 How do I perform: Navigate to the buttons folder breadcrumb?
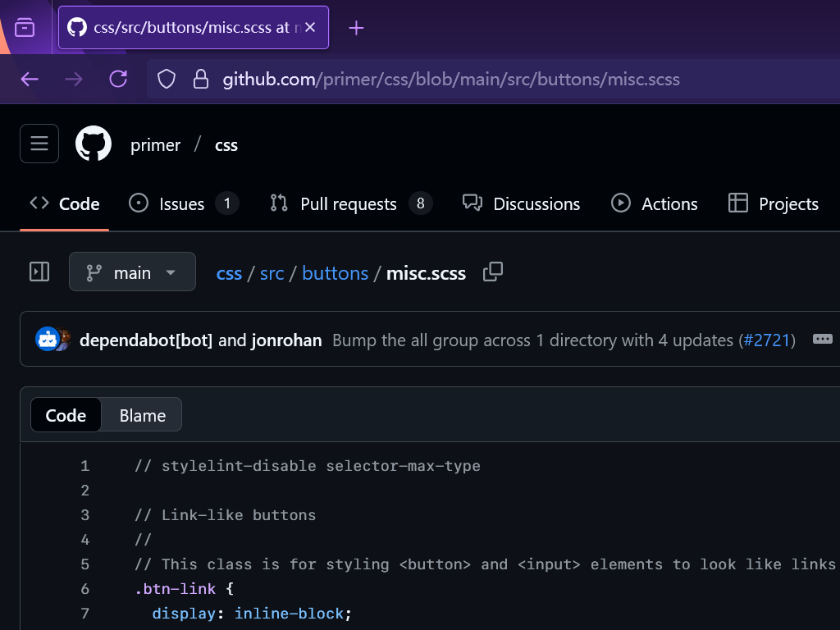click(x=335, y=273)
